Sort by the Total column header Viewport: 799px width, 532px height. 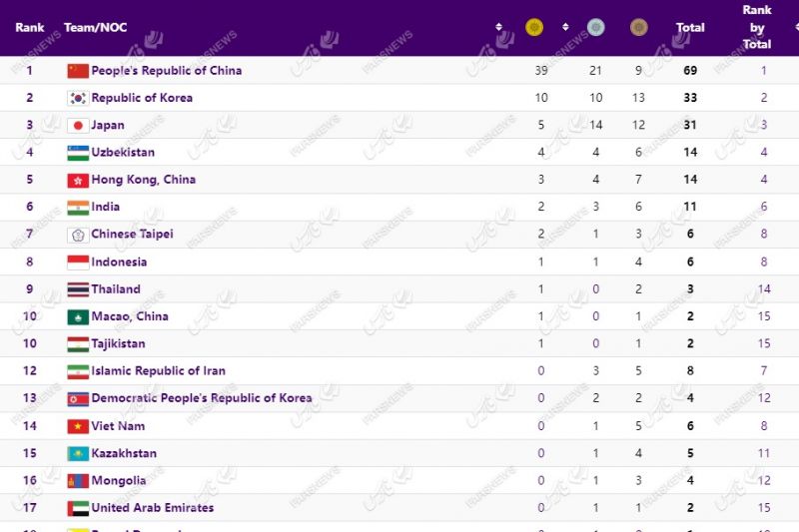pyautogui.click(x=690, y=28)
